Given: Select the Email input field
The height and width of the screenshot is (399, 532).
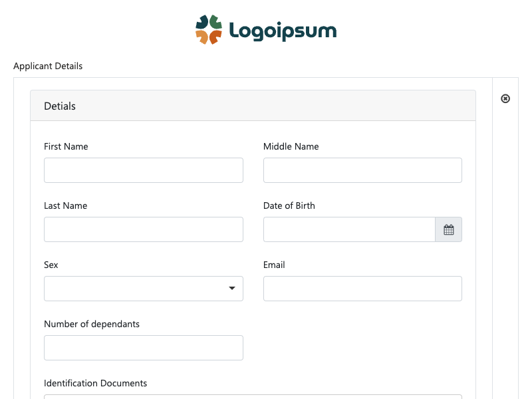Looking at the screenshot, I should (x=362, y=289).
